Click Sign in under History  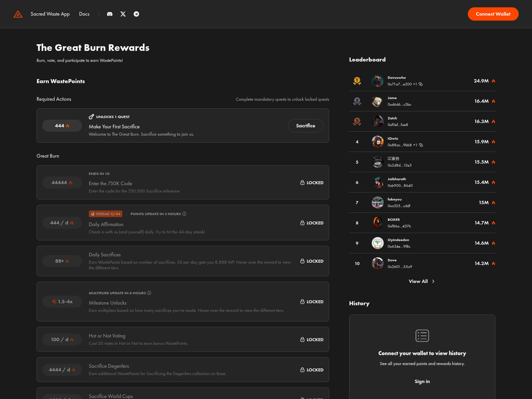pyautogui.click(x=422, y=381)
